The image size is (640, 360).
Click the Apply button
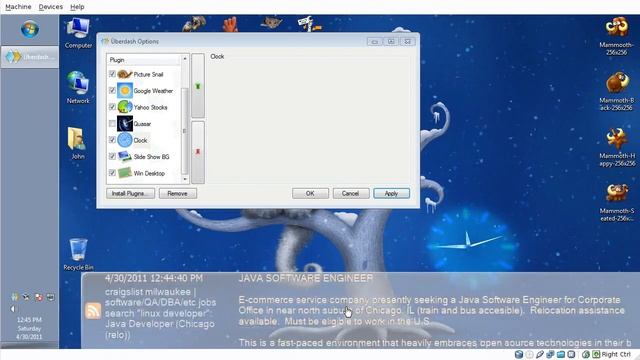[x=391, y=193]
